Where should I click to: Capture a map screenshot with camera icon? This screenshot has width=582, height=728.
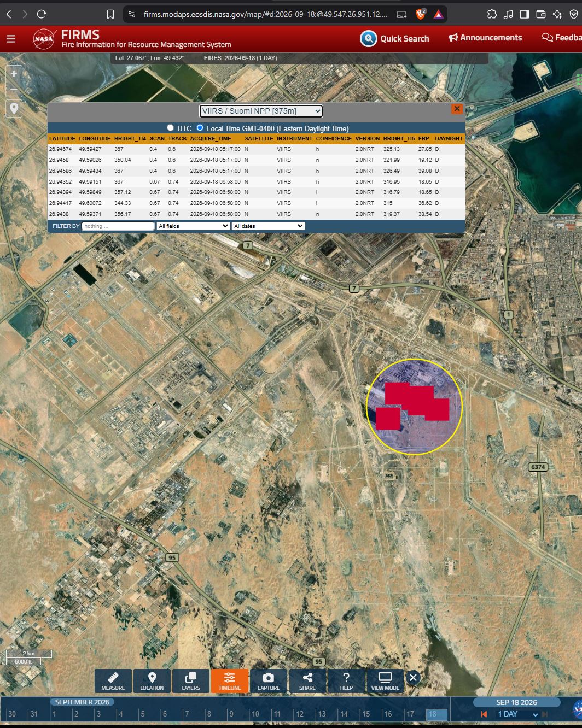[269, 681]
